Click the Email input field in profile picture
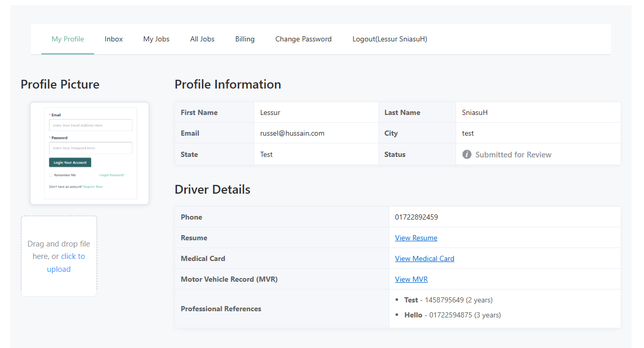 tap(91, 125)
